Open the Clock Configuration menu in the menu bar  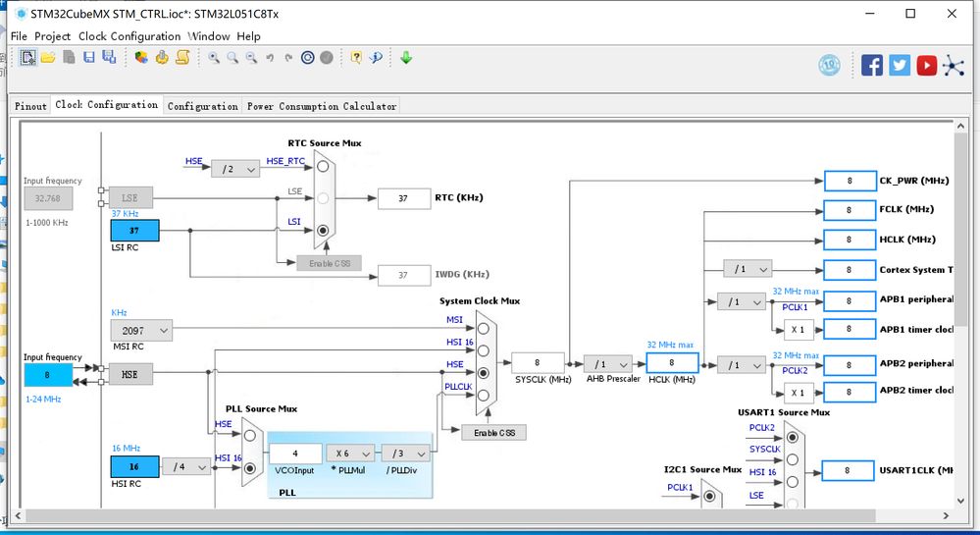coord(129,36)
